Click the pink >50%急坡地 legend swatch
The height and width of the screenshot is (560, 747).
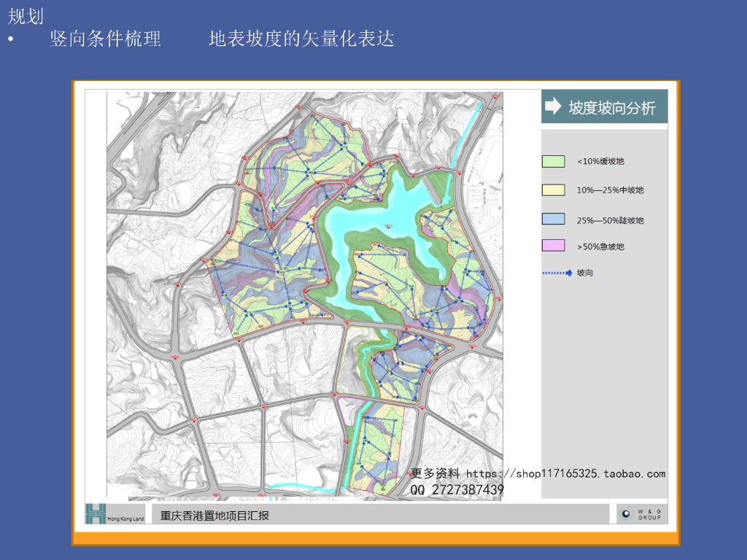553,246
